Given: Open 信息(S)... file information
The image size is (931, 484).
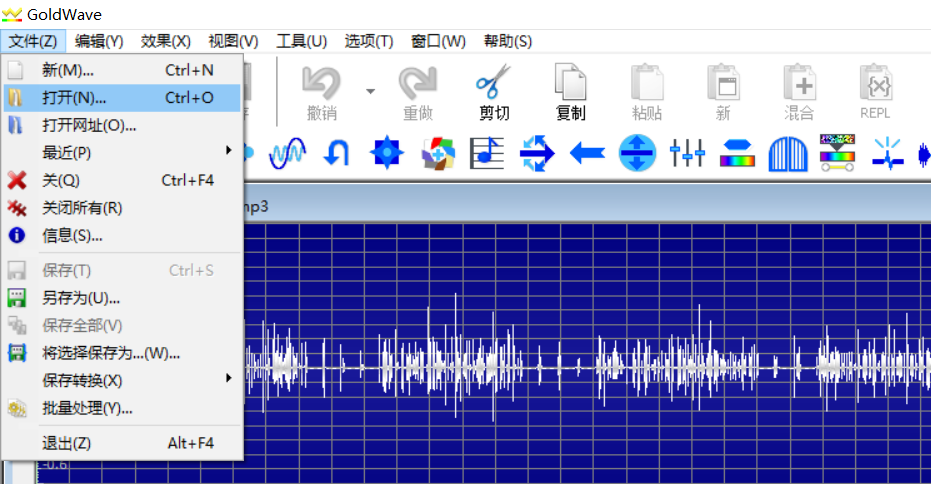Looking at the screenshot, I should tap(122, 235).
